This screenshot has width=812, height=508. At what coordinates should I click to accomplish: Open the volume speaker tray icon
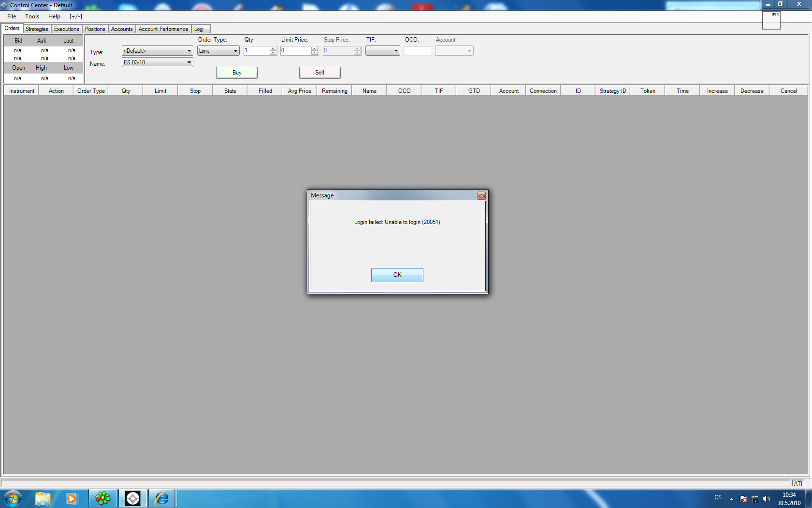[x=766, y=499]
